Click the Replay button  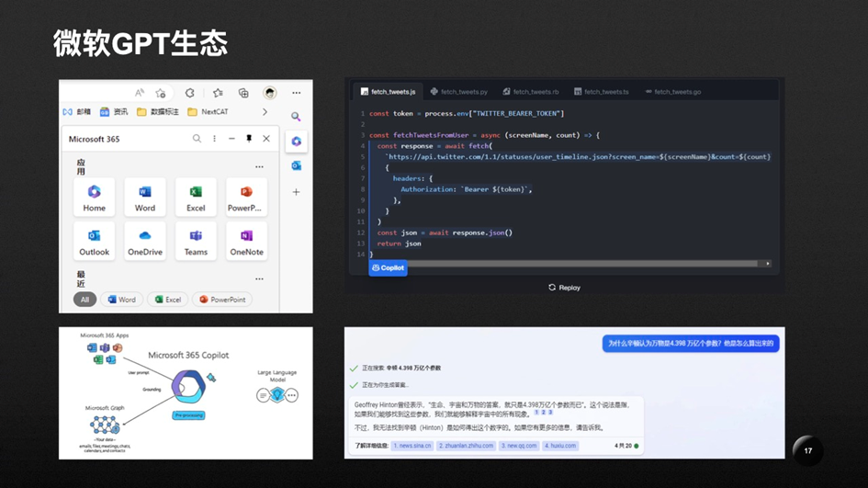564,288
